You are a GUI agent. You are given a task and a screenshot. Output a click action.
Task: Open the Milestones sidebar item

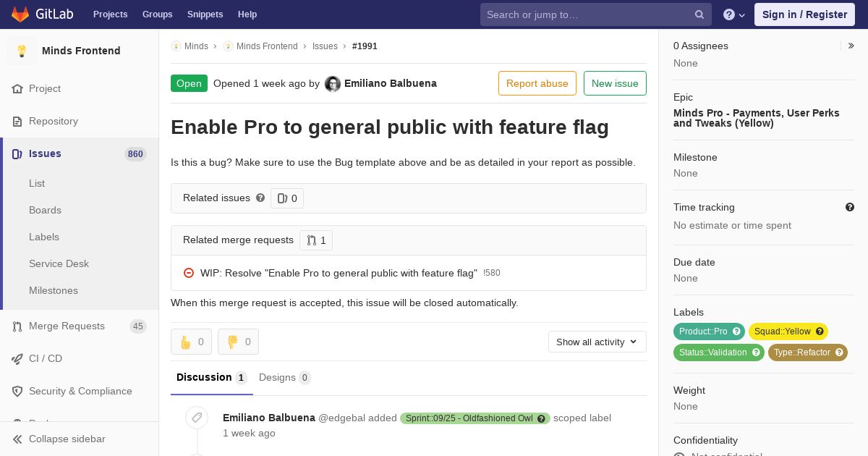click(x=54, y=290)
